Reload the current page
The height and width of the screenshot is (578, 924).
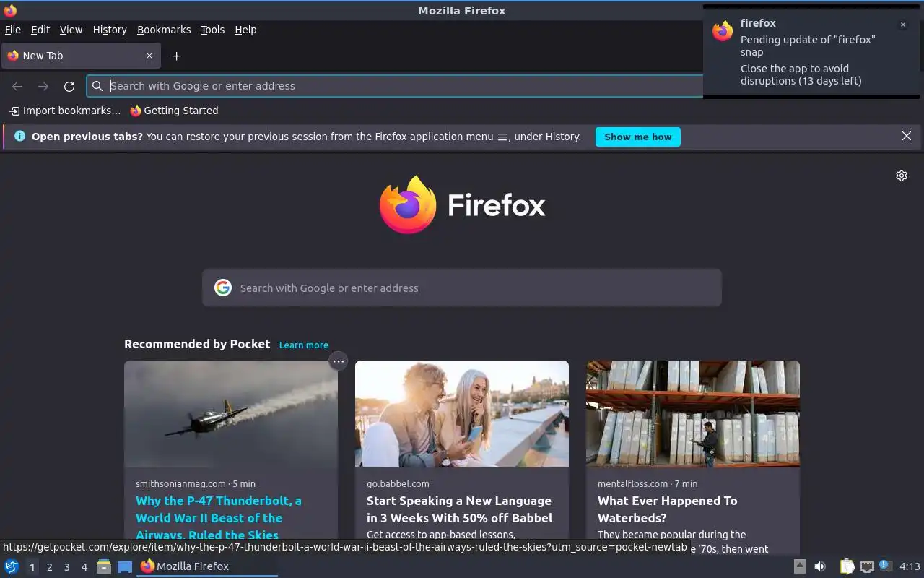coord(69,86)
